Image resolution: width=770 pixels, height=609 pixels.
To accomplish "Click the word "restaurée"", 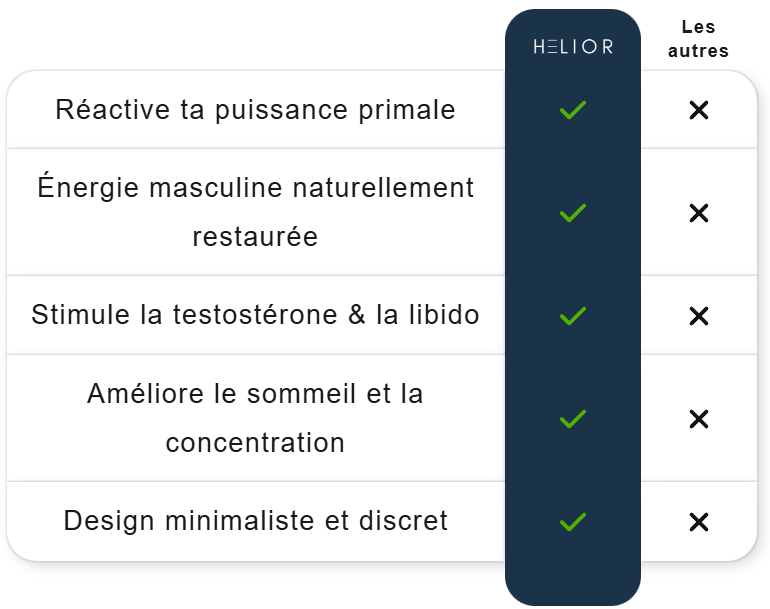I will 255,237.
